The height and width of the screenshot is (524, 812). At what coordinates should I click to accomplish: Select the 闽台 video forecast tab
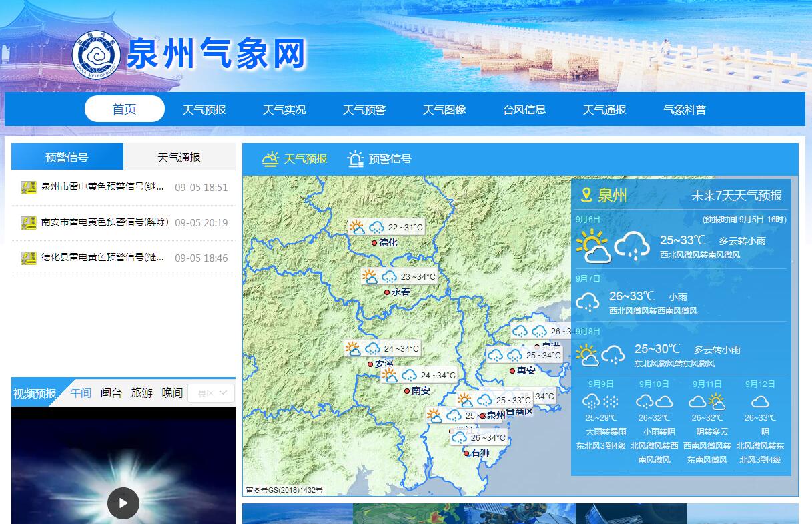click(111, 393)
